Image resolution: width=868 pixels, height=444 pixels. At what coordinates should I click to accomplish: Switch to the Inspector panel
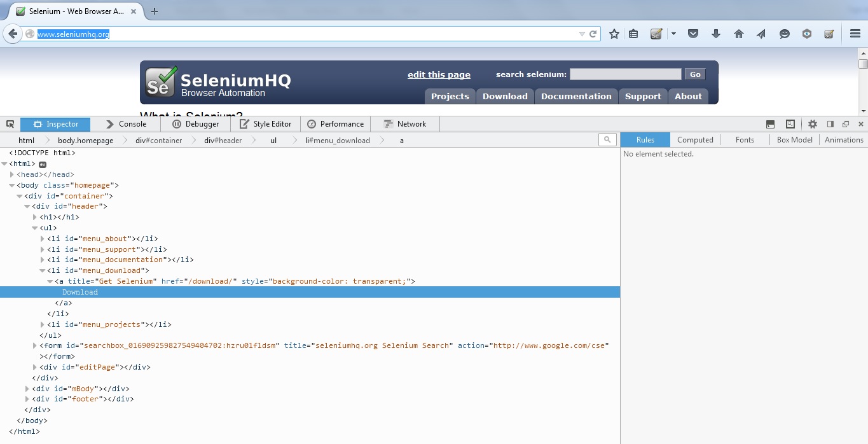pyautogui.click(x=55, y=124)
